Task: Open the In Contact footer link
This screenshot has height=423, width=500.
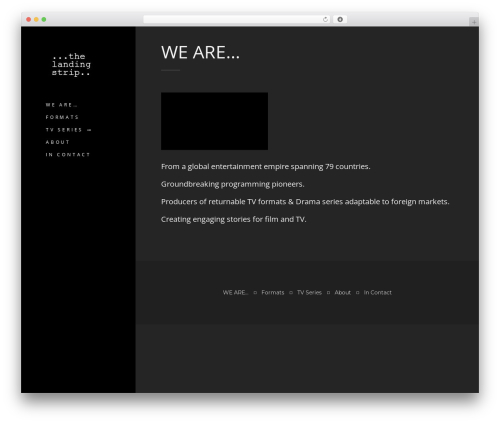Action: 377,292
